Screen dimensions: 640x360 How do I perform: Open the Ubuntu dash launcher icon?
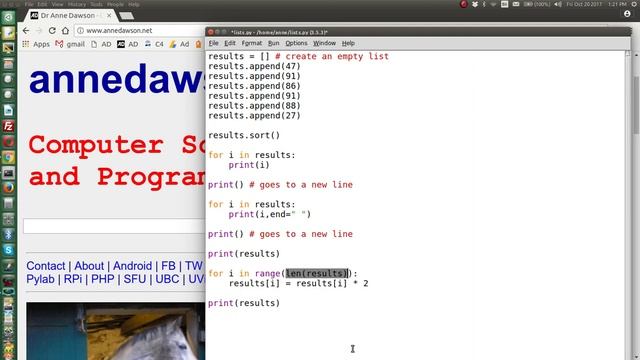pos(8,18)
